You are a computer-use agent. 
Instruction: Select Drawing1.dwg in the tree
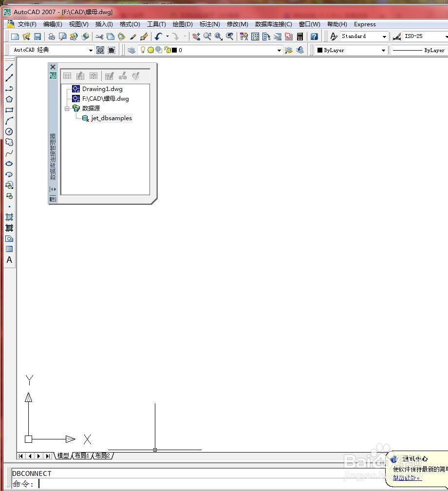102,89
